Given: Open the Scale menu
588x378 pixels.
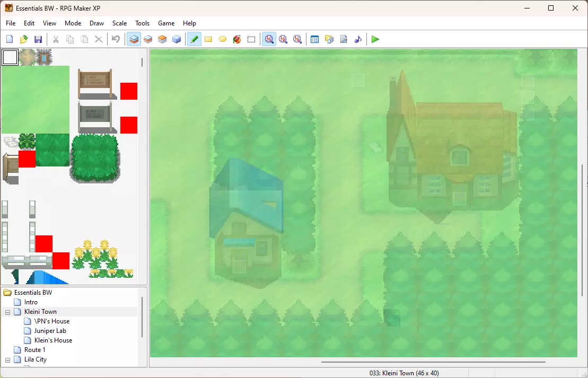Looking at the screenshot, I should click(x=119, y=23).
